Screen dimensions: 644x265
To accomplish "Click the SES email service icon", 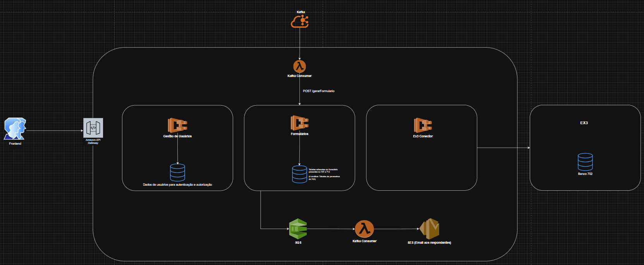I will click(429, 229).
